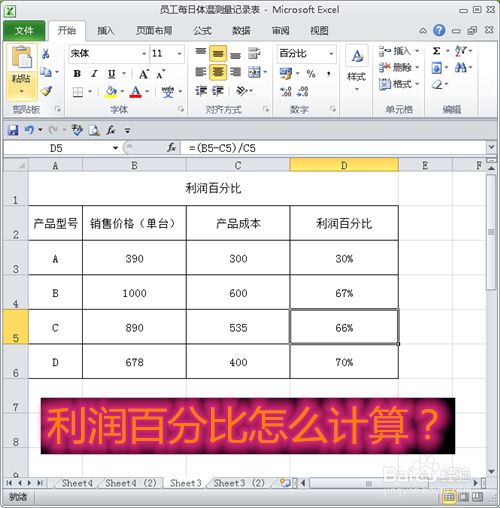Decrease font size with small A
This screenshot has height=508, width=500.
tap(161, 74)
